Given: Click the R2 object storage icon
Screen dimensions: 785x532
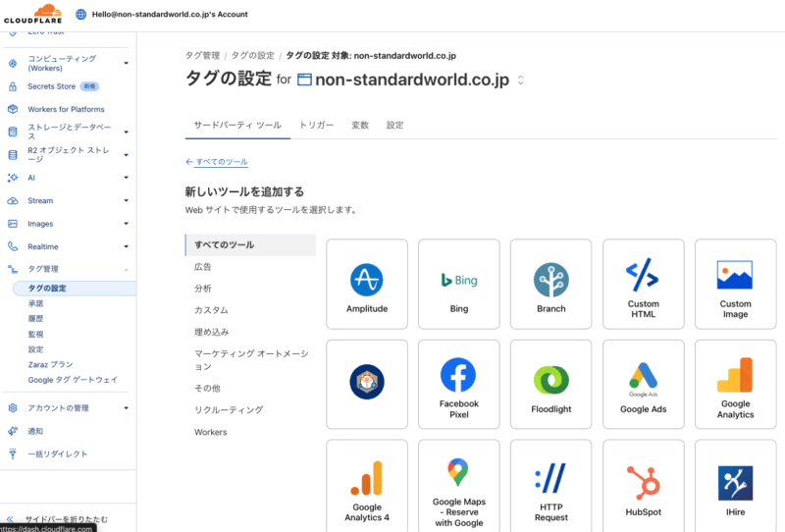Looking at the screenshot, I should click(x=13, y=155).
